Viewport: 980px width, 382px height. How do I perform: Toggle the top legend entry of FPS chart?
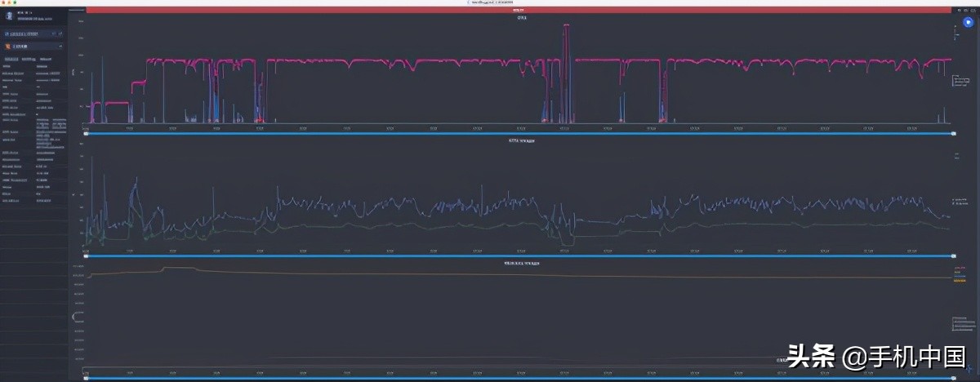955,28
